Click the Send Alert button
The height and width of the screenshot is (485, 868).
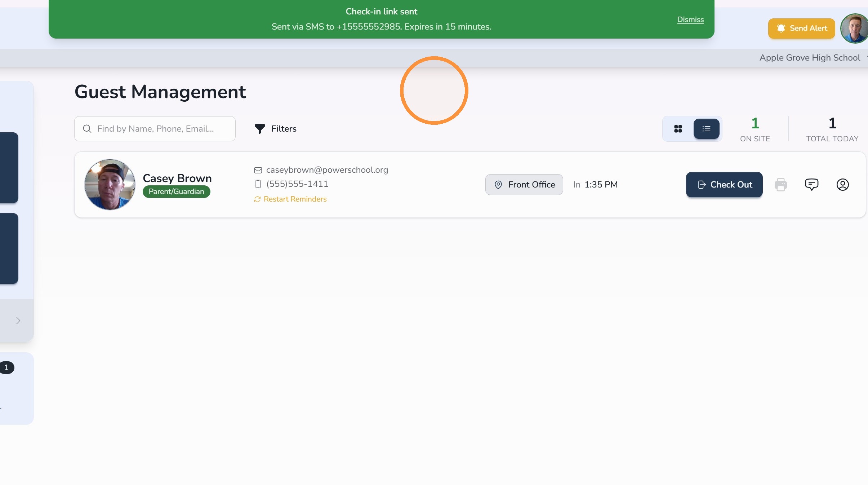point(801,28)
